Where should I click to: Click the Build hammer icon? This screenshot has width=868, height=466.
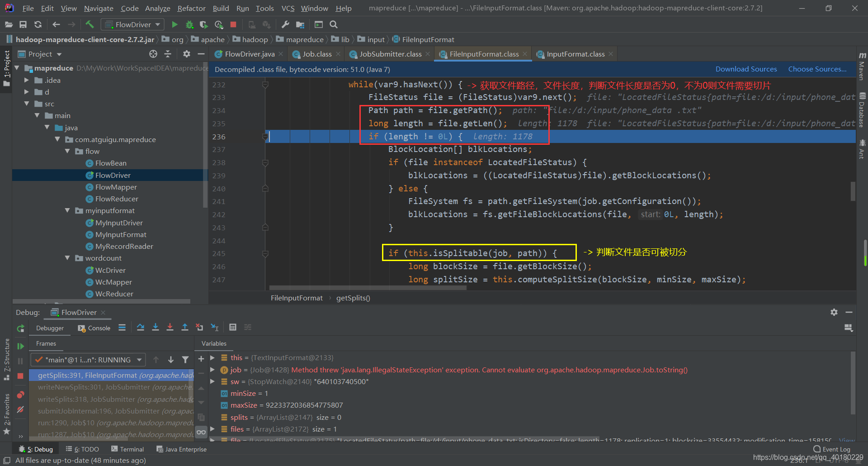(x=90, y=24)
